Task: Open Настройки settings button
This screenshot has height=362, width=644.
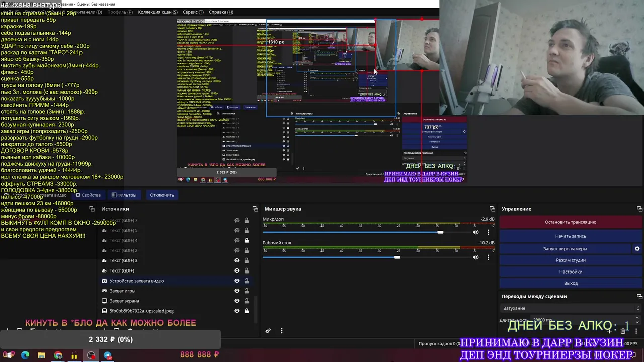Action: 571,271
